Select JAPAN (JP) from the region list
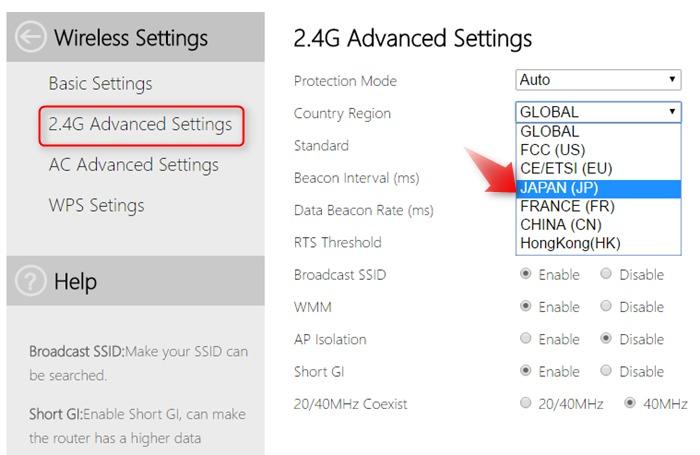 598,188
